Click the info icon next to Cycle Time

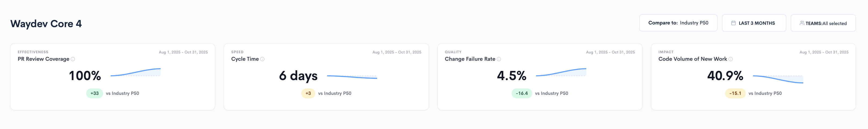[262, 59]
